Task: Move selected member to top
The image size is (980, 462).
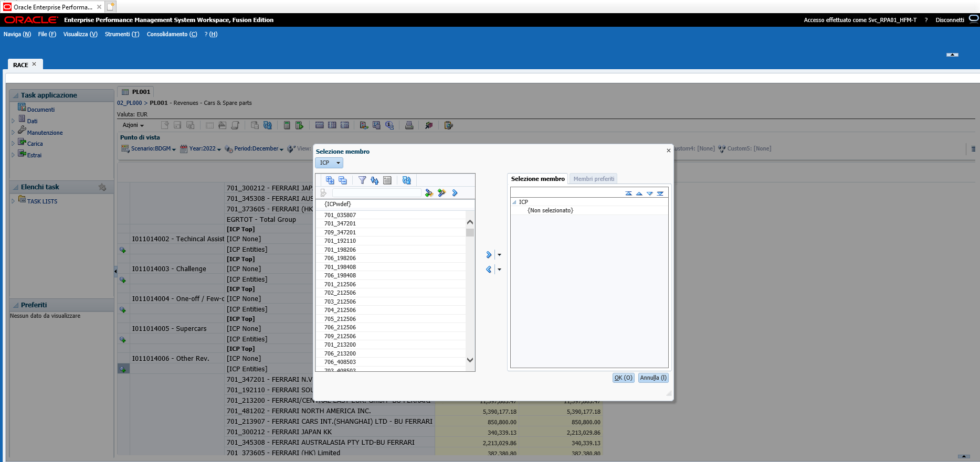Action: pyautogui.click(x=629, y=194)
